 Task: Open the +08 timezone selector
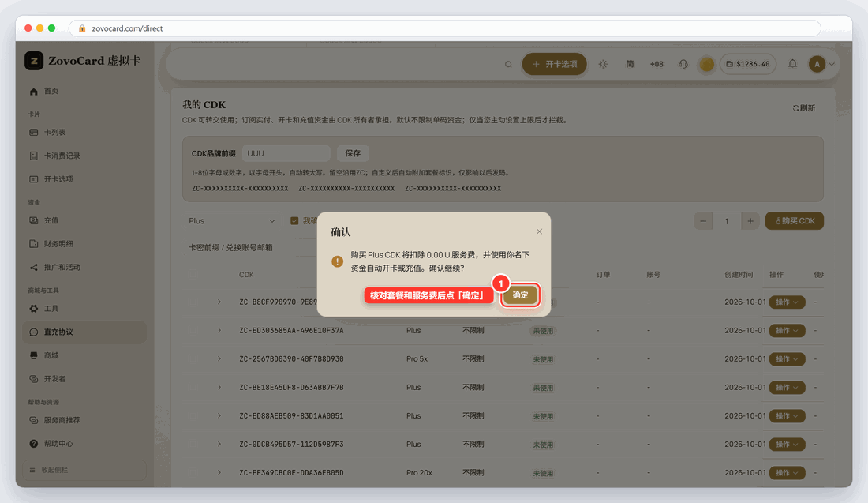[657, 64]
